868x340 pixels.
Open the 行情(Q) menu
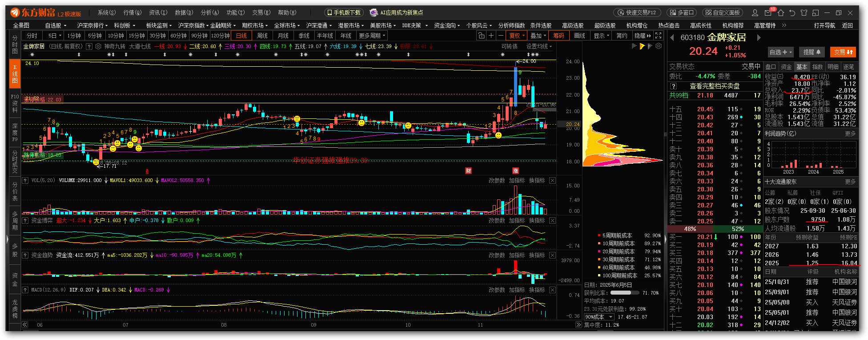point(133,13)
